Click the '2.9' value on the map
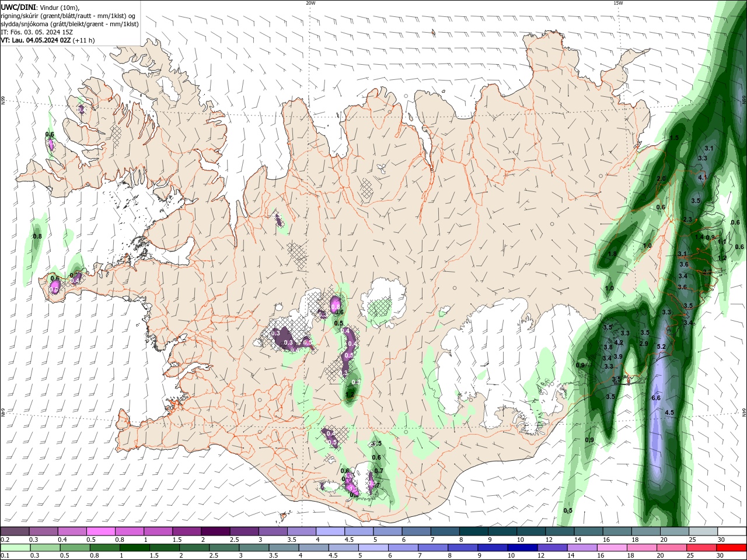The height and width of the screenshot is (560, 747). [644, 344]
